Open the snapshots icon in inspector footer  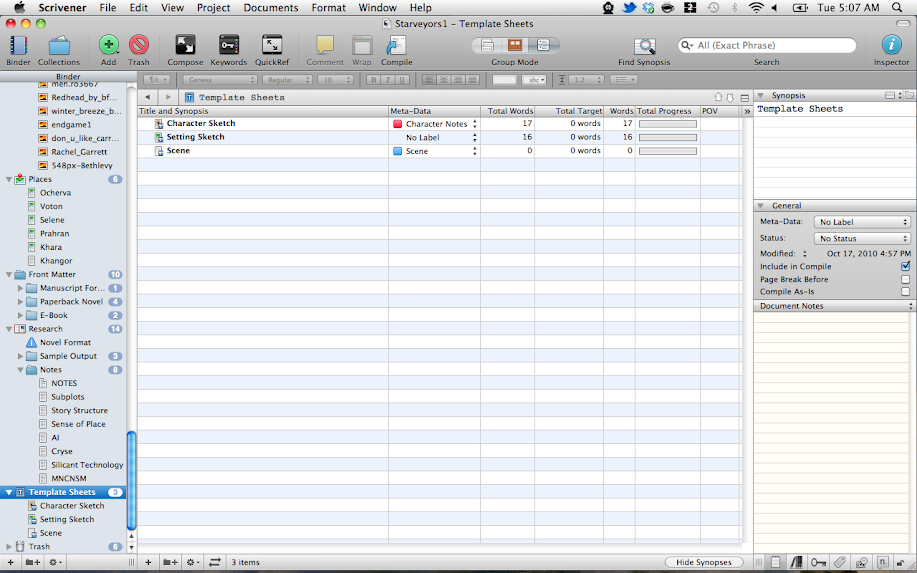[x=861, y=562]
